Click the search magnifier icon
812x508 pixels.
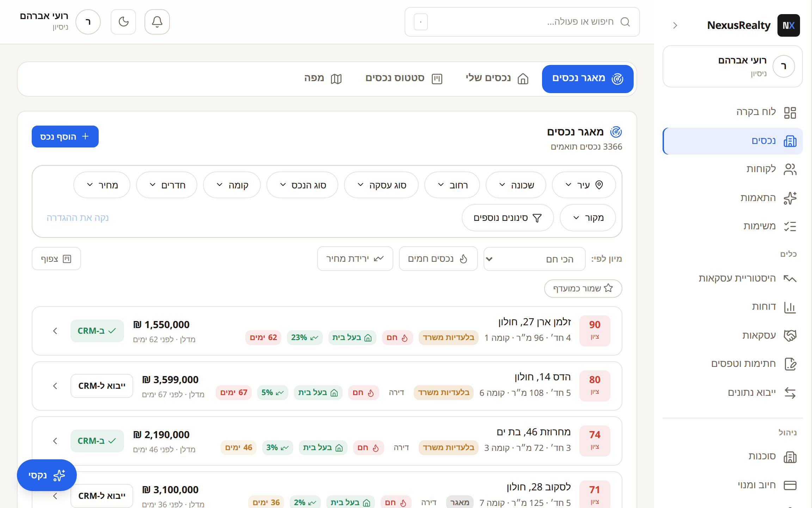(625, 22)
